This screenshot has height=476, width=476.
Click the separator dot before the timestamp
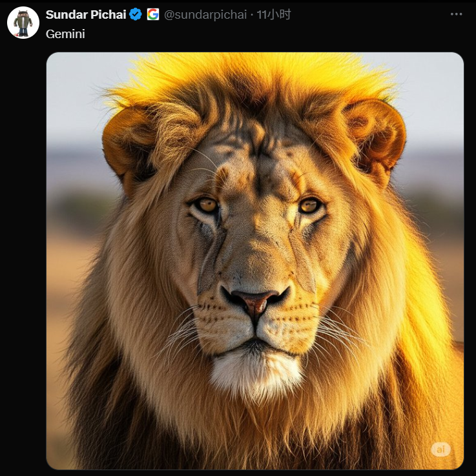click(252, 14)
